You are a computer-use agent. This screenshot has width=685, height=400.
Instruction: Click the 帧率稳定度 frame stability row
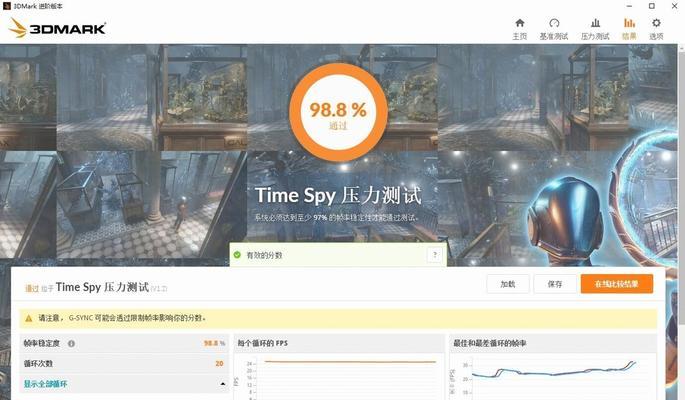click(x=124, y=343)
